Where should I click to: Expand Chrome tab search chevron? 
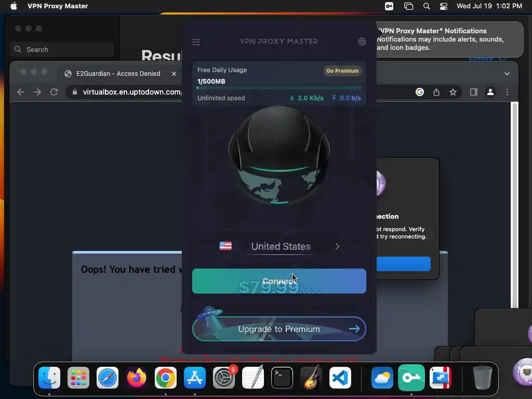507,74
